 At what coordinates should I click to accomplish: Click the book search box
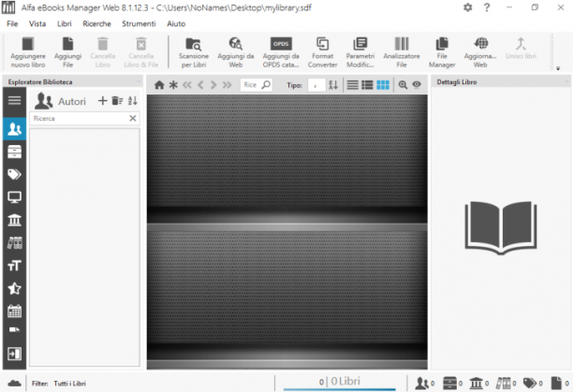point(257,85)
